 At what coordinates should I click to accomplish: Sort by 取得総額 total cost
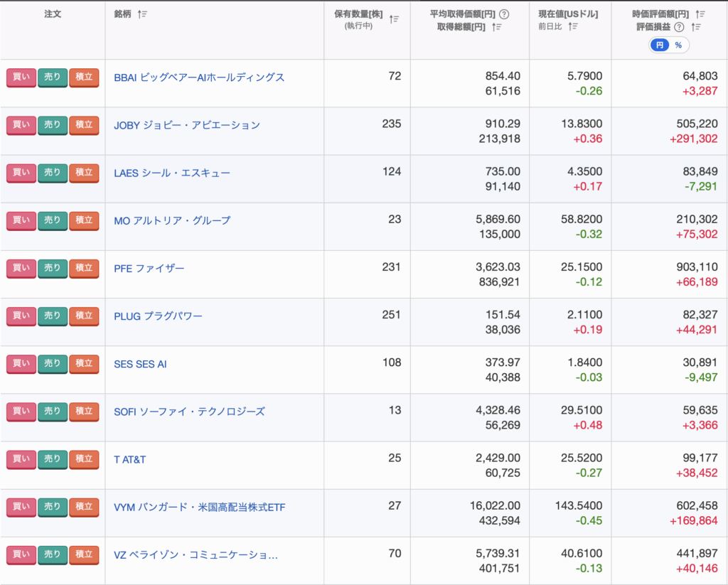[x=497, y=27]
